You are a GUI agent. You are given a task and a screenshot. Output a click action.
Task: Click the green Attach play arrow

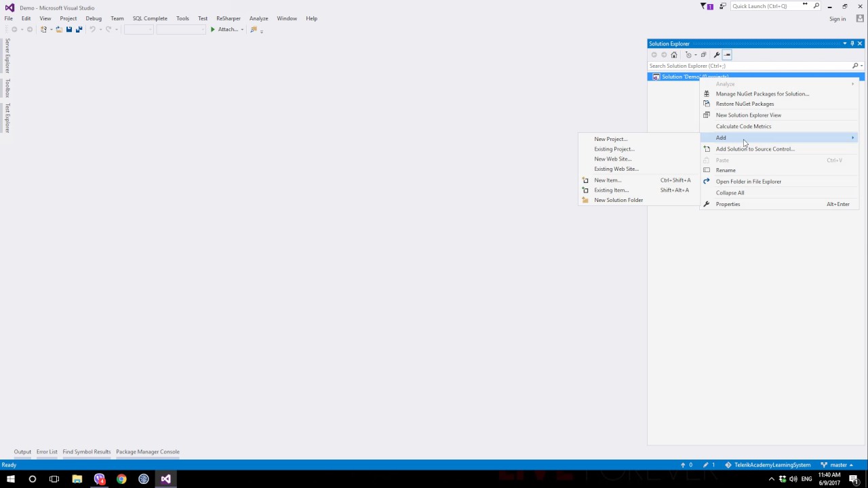[x=212, y=29]
